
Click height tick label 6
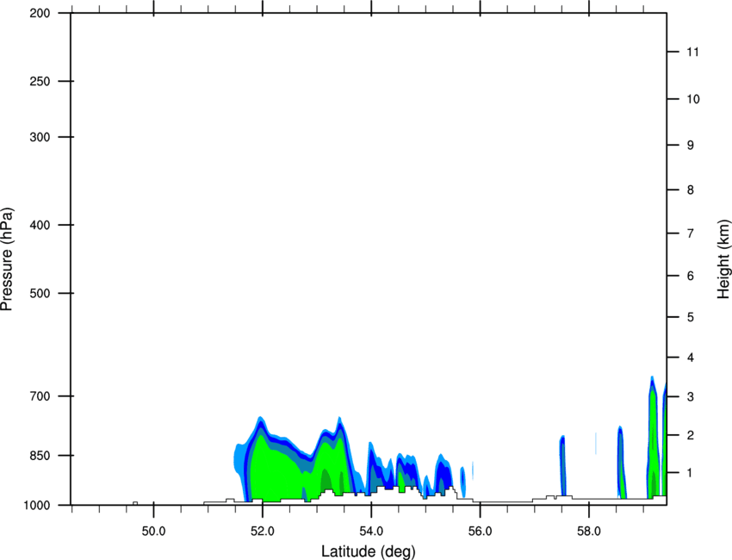tap(691, 276)
